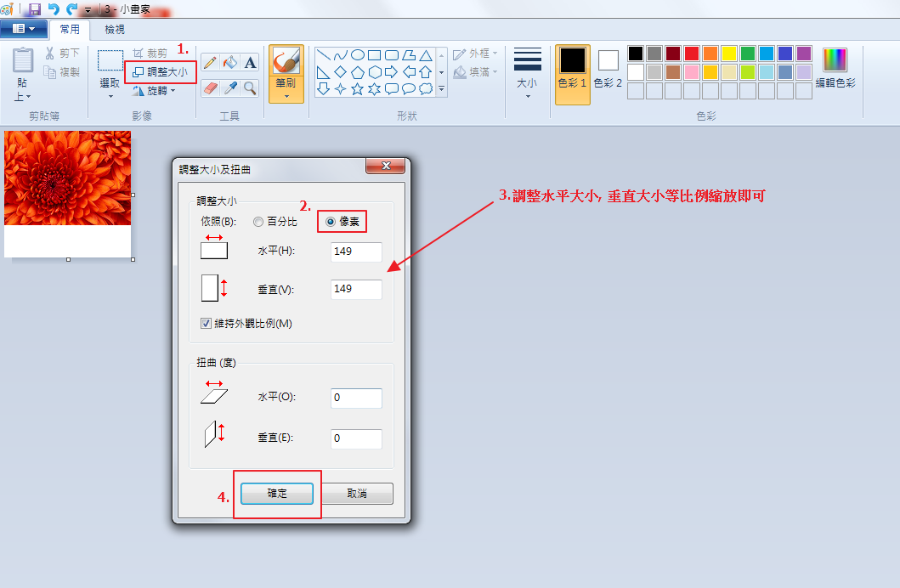The image size is (900, 588).
Task: Open the Paint file menu button
Action: (24, 29)
